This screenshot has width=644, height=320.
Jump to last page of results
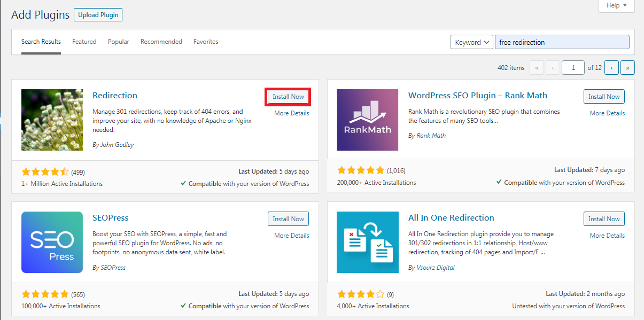(627, 68)
